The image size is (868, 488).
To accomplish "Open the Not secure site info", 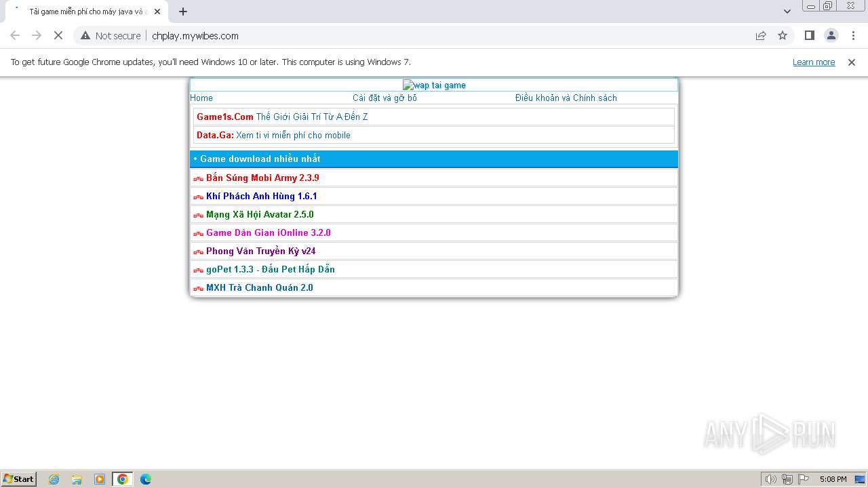I will tap(111, 36).
